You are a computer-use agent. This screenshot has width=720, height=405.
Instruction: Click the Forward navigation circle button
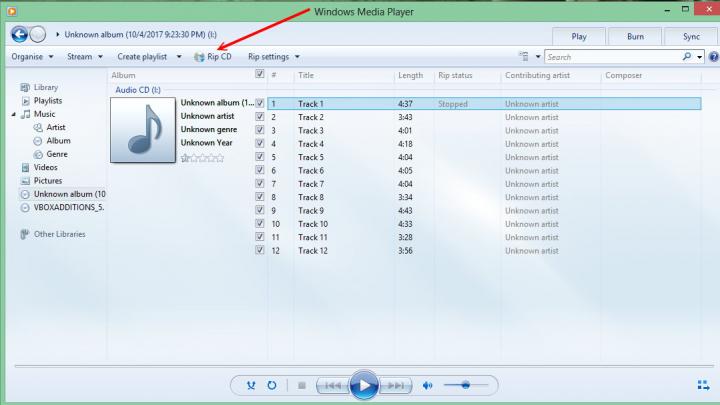click(38, 34)
